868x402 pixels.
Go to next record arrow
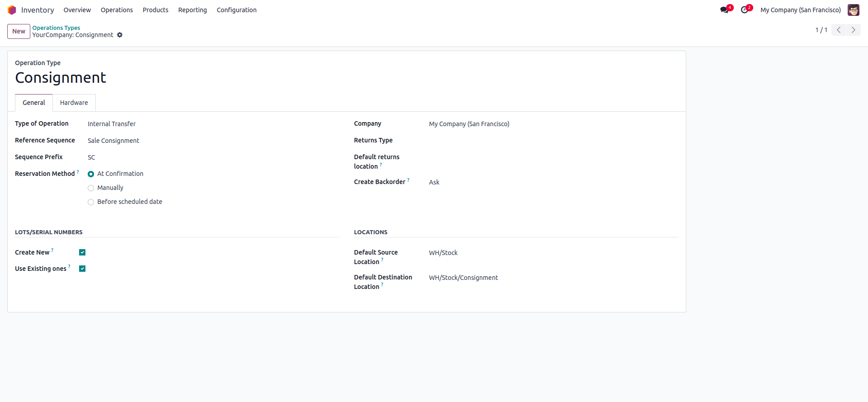853,30
